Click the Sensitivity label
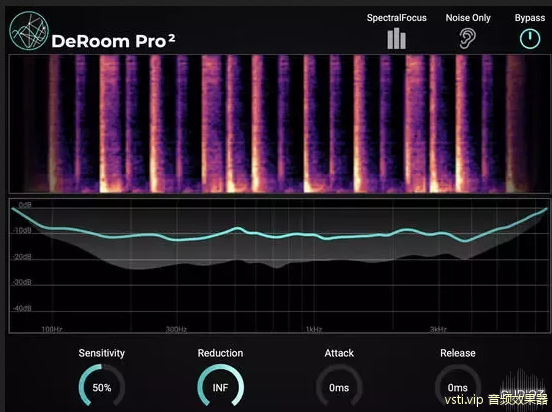This screenshot has width=552, height=412. point(102,353)
